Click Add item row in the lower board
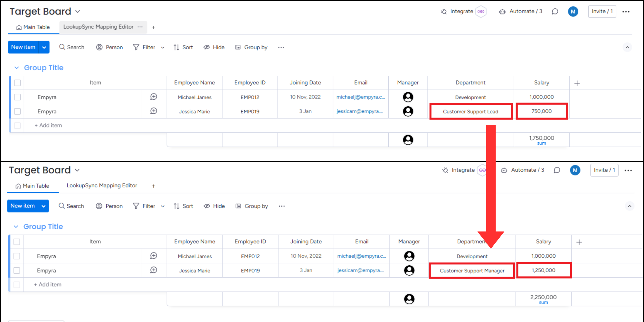 pyautogui.click(x=48, y=285)
